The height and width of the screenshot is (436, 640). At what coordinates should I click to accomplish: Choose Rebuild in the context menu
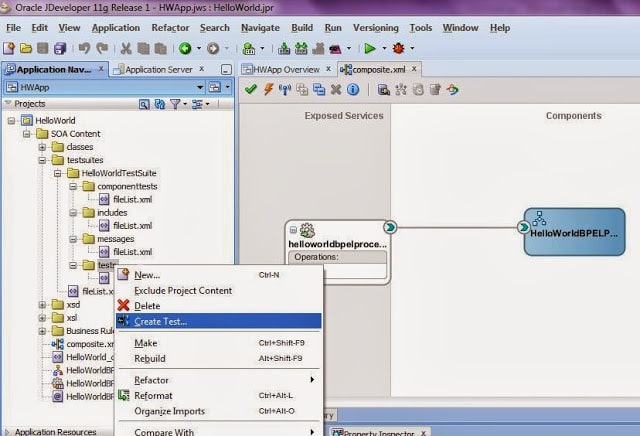coord(219,358)
